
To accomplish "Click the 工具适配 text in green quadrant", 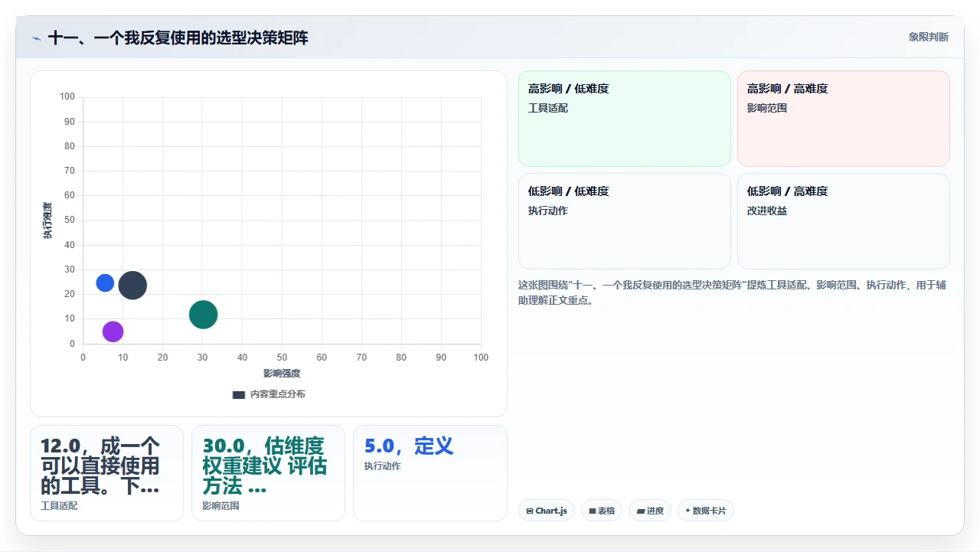I will pos(548,108).
